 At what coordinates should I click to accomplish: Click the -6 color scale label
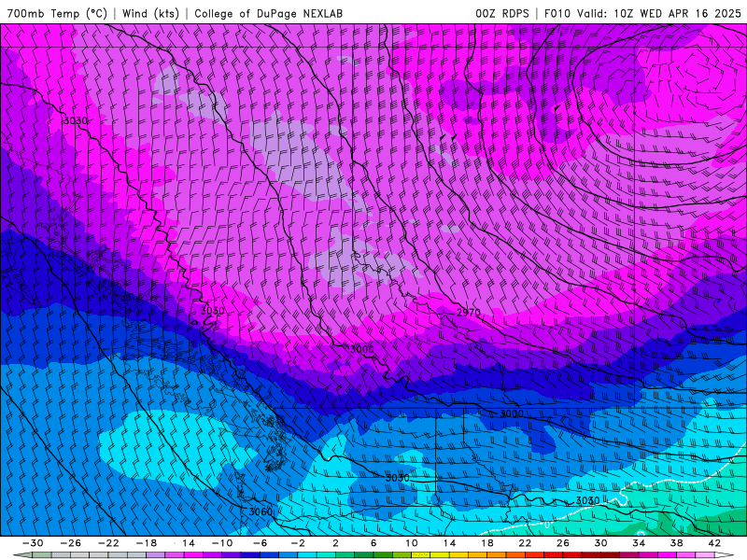tap(261, 543)
